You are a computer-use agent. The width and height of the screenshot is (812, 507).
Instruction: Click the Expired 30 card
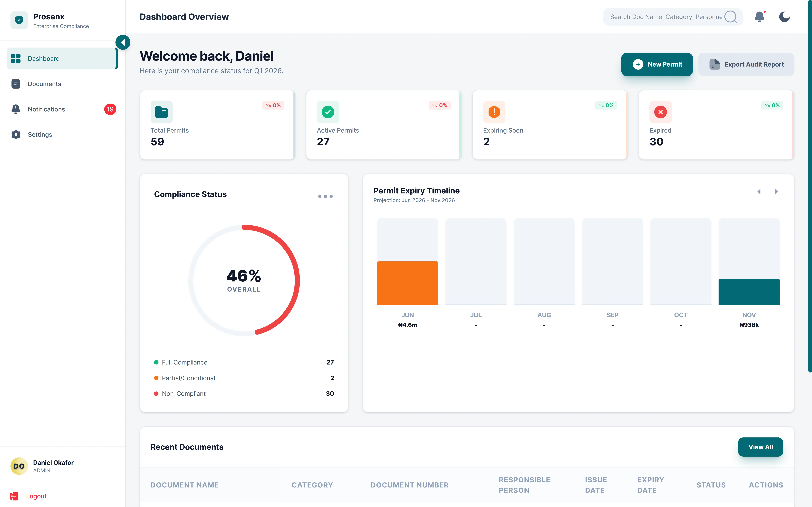(x=716, y=125)
